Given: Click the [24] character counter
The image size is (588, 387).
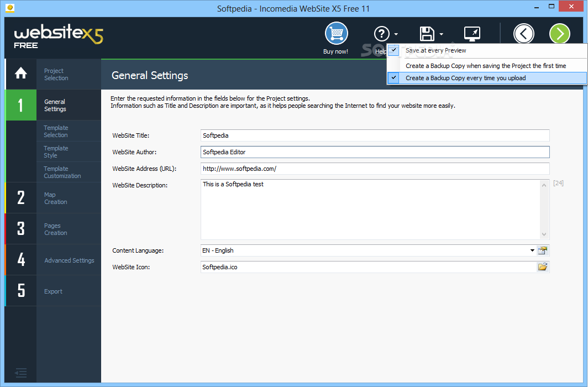Looking at the screenshot, I should (558, 183).
